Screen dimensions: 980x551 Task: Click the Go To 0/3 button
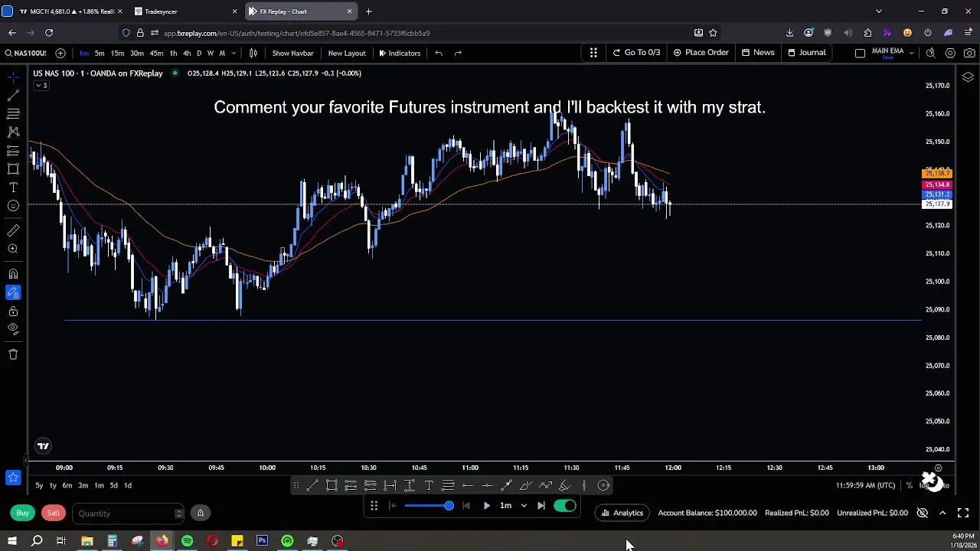(636, 52)
